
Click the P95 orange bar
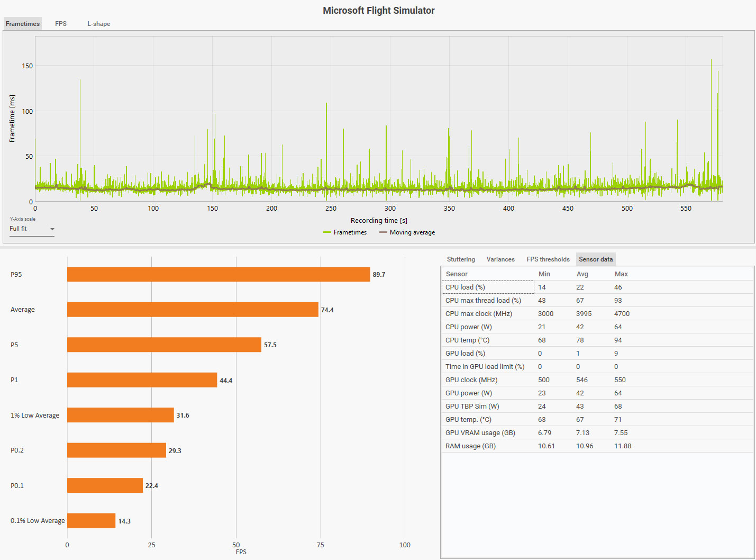click(x=218, y=274)
